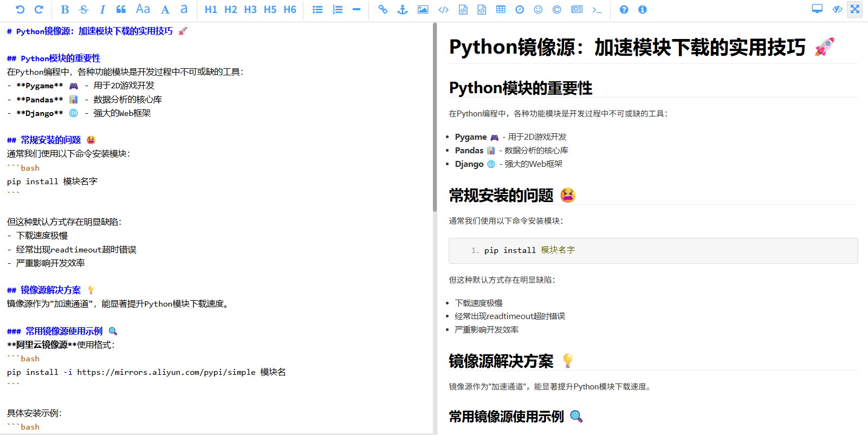
Task: Insert current datetime with clock icon
Action: pos(520,9)
